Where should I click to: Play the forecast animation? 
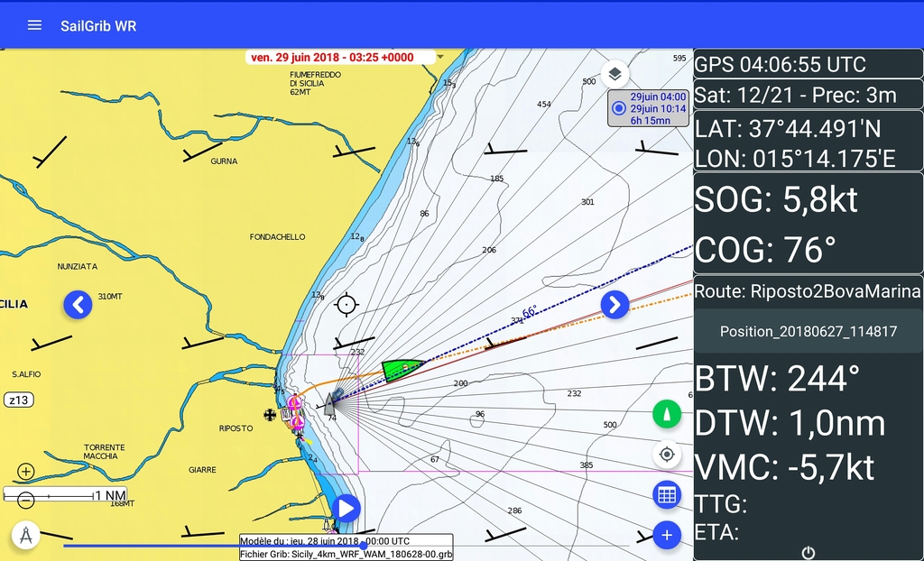coord(346,509)
